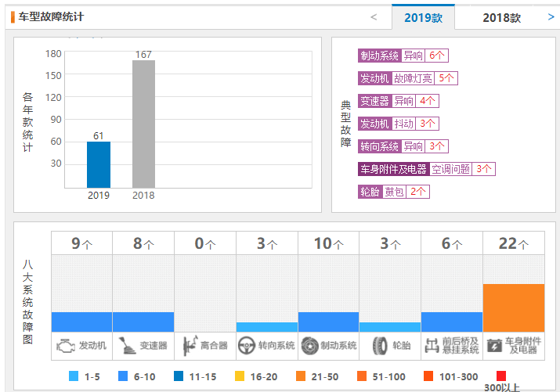The height and width of the screenshot is (392, 560).
Task: Click the 0个 clutch count header
Action: [205, 243]
